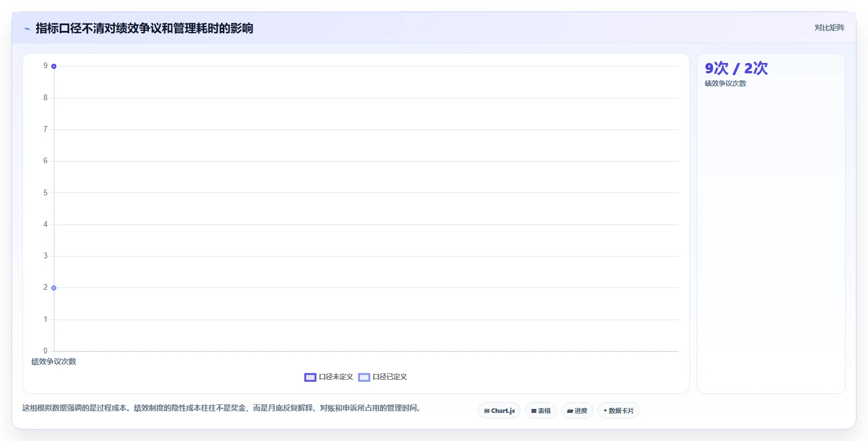Click the 数据卡片 tag chip

coord(618,411)
